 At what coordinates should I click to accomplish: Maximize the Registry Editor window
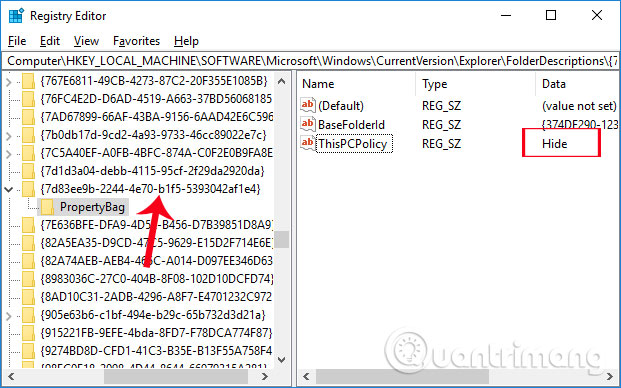click(551, 15)
